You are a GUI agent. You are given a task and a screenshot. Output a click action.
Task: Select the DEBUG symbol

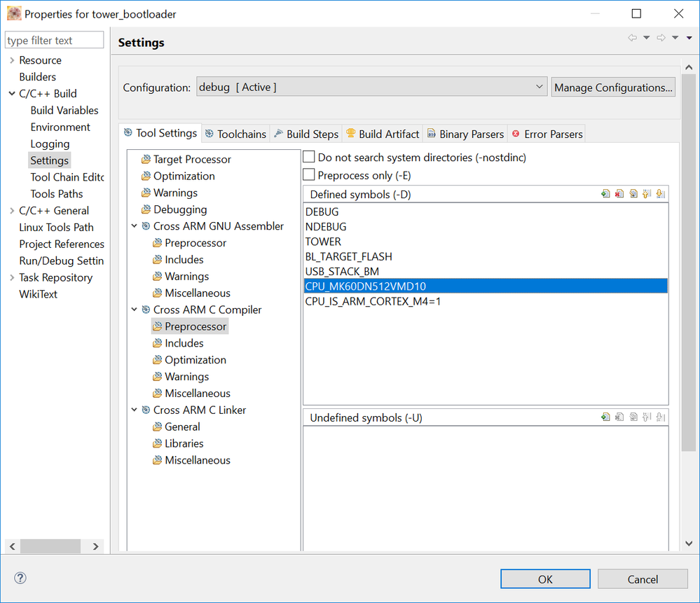486,212
